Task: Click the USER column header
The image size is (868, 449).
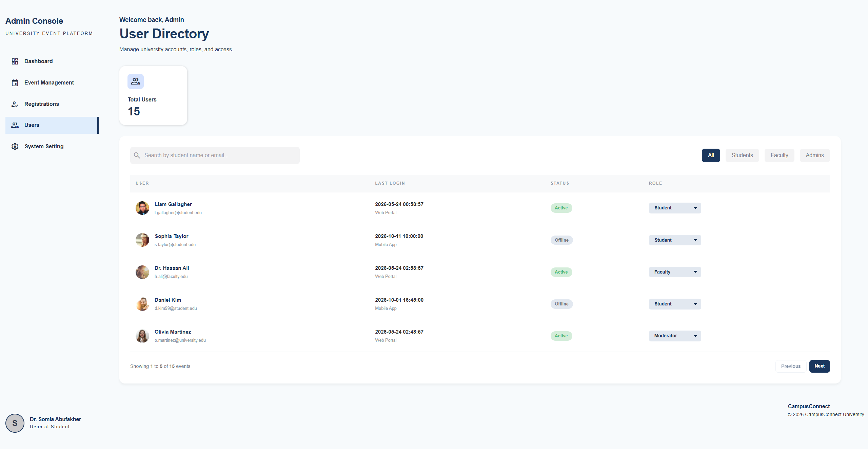Action: (142, 183)
